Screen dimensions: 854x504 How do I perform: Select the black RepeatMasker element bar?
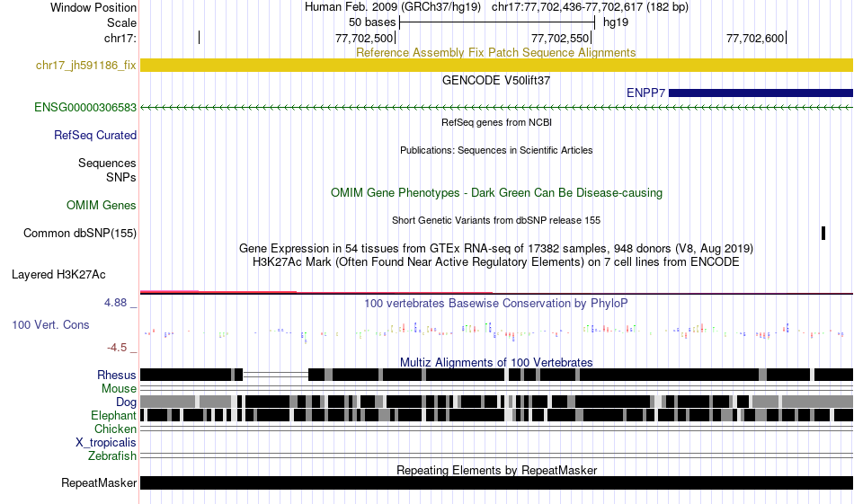(x=496, y=482)
